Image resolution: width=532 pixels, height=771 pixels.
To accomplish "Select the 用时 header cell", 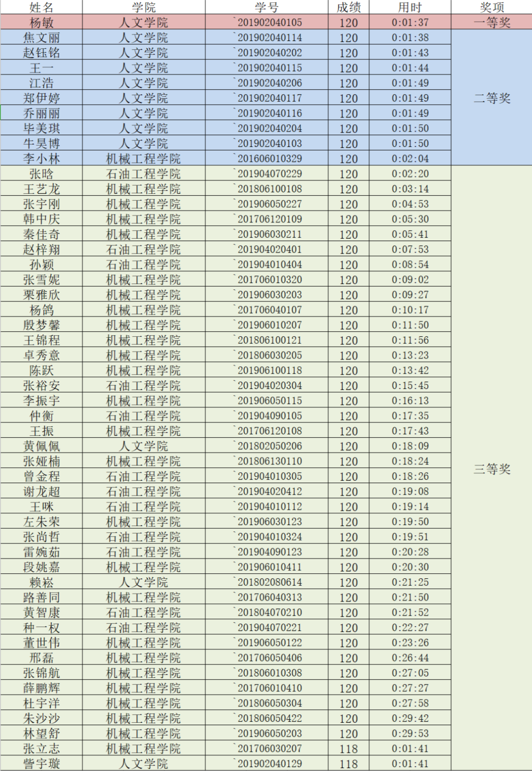I will tap(410, 7).
